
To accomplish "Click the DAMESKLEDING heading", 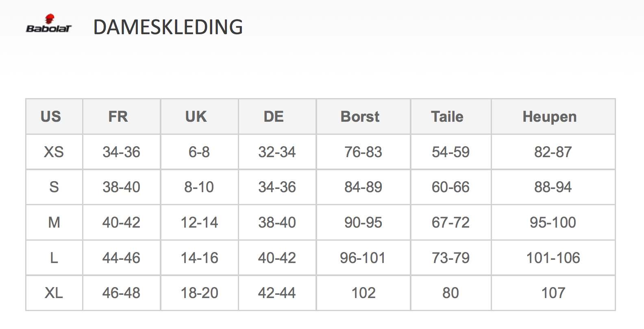I will (168, 27).
